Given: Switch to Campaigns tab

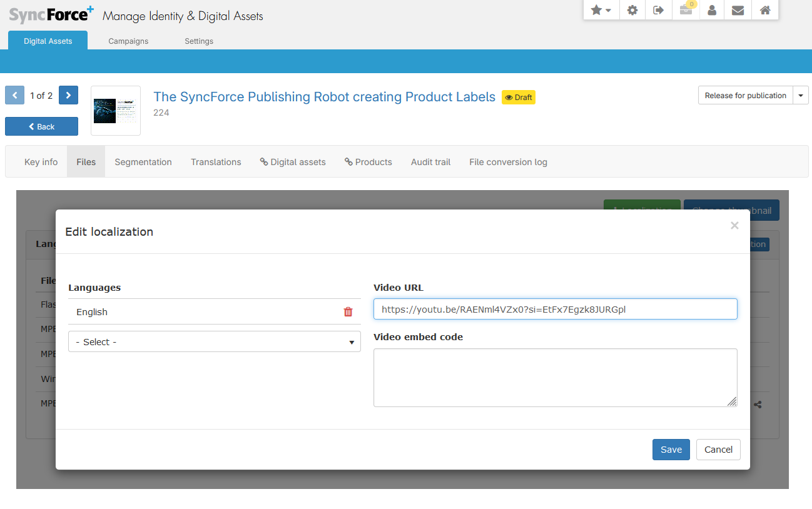Looking at the screenshot, I should pos(128,41).
